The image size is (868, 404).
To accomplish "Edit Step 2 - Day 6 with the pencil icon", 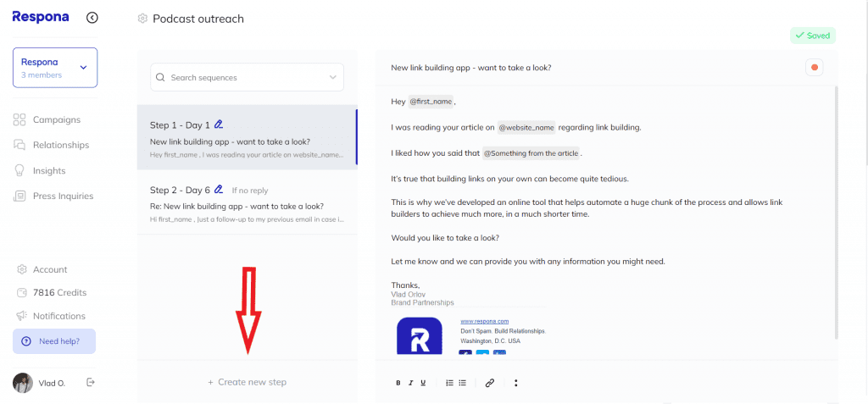I will (x=219, y=190).
